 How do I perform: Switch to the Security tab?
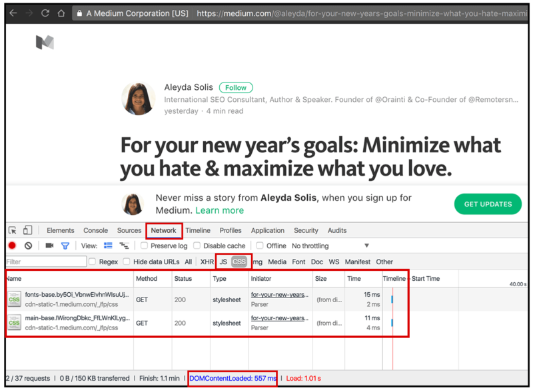tap(306, 230)
